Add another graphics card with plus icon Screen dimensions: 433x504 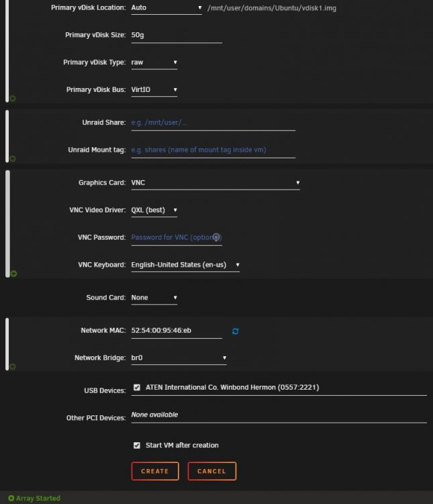13,274
